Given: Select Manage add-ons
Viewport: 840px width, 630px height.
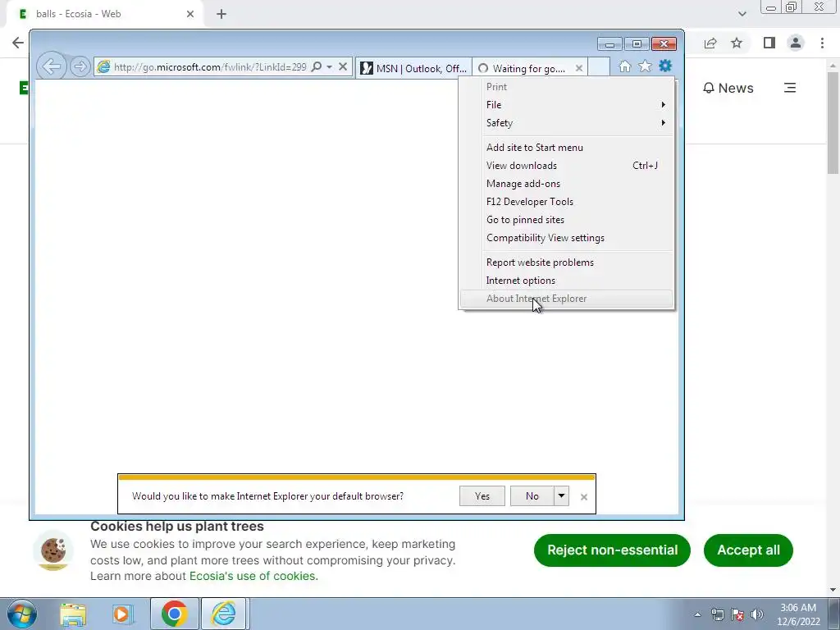Looking at the screenshot, I should tap(567, 184).
